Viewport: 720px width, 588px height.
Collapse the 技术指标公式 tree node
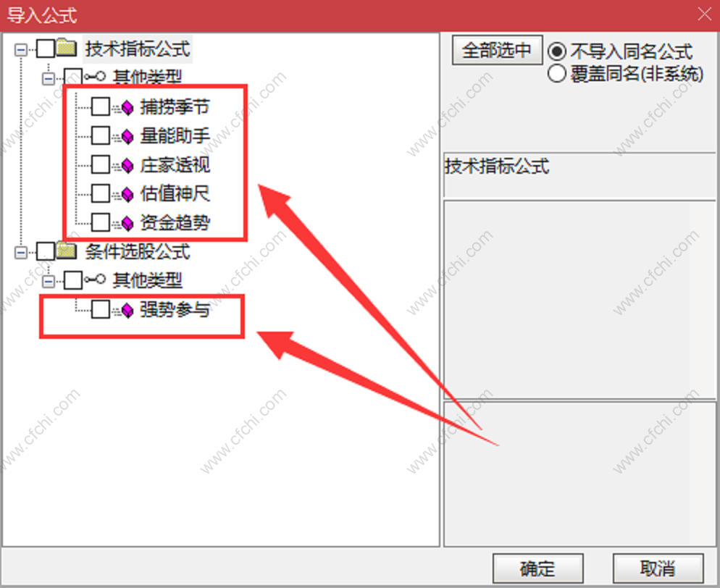point(21,49)
